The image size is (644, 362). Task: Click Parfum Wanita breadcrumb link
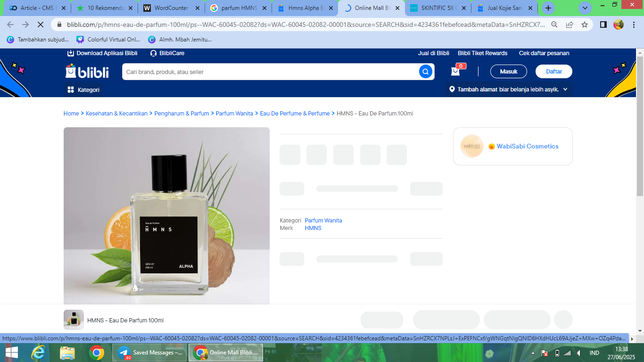point(234,114)
